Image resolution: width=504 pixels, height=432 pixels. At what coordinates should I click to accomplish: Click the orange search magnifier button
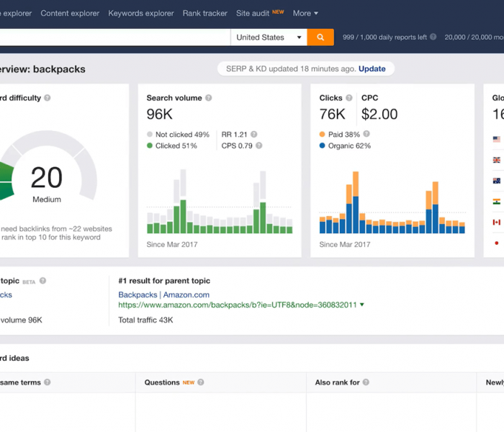(x=320, y=37)
